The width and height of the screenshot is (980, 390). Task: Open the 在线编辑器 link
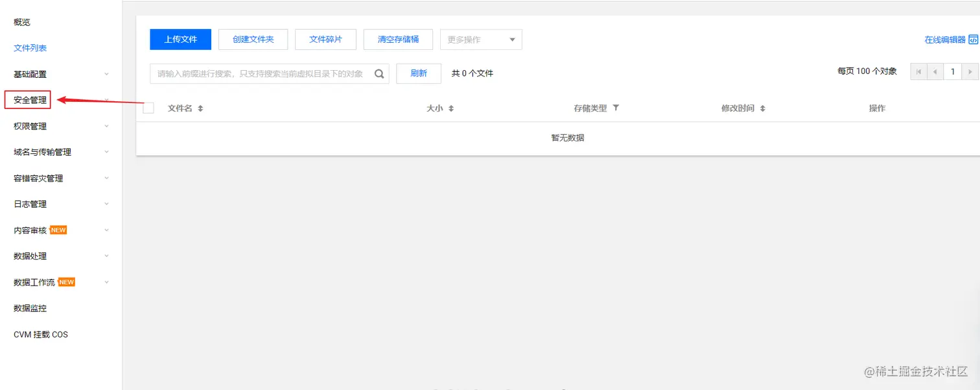(945, 40)
